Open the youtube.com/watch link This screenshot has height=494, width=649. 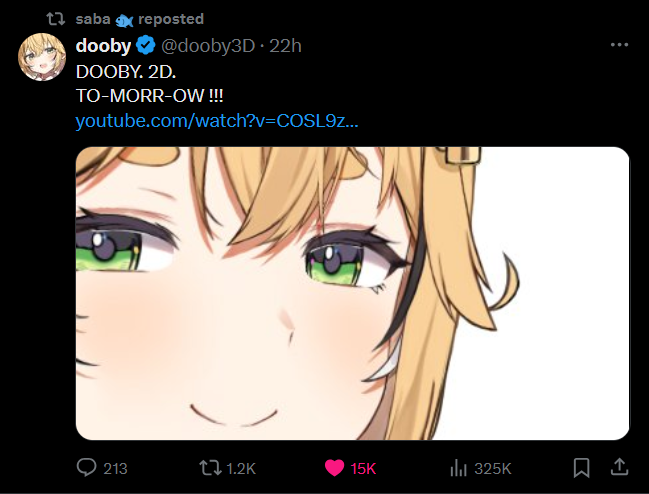coord(217,121)
